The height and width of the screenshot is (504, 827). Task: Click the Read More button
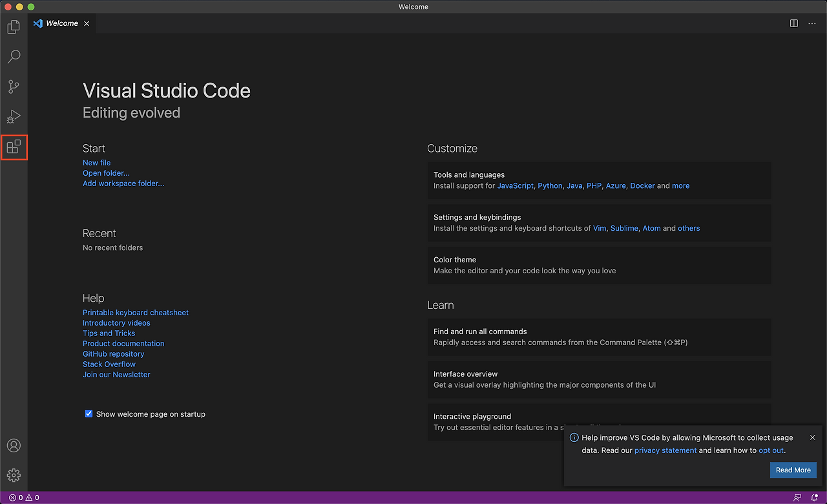point(793,470)
